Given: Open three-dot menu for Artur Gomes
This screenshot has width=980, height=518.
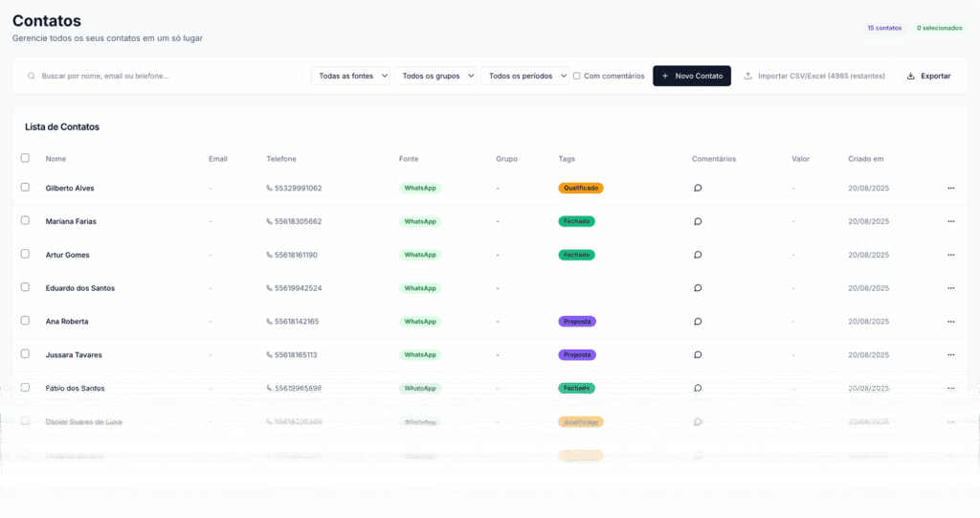Looking at the screenshot, I should click(950, 255).
